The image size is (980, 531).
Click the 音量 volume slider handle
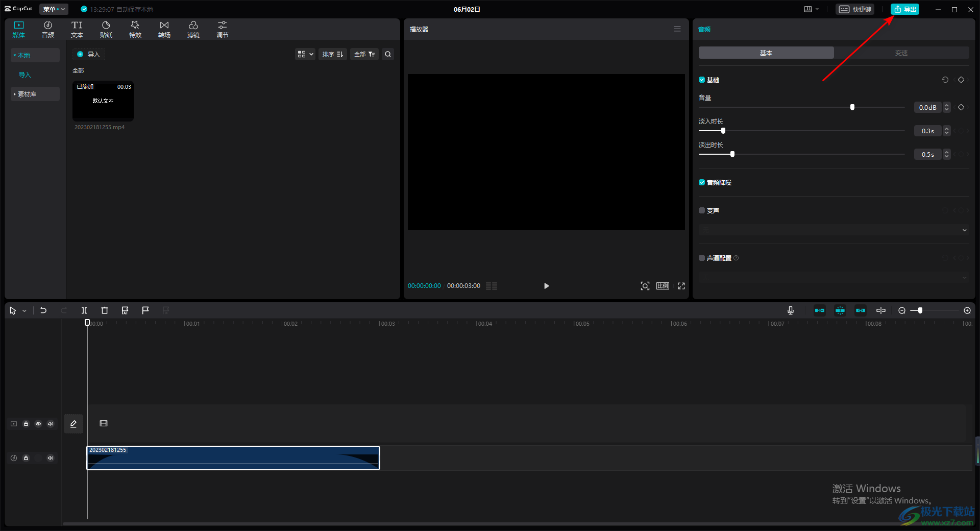[x=852, y=107]
